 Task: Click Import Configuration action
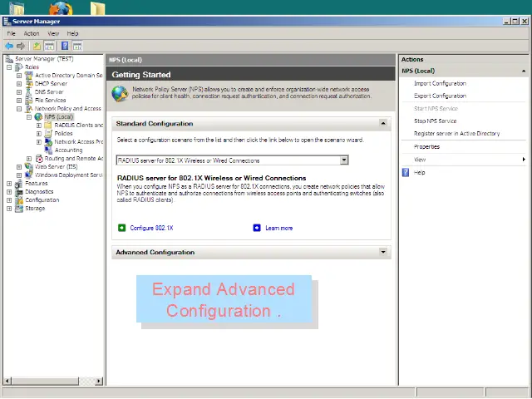coord(440,83)
